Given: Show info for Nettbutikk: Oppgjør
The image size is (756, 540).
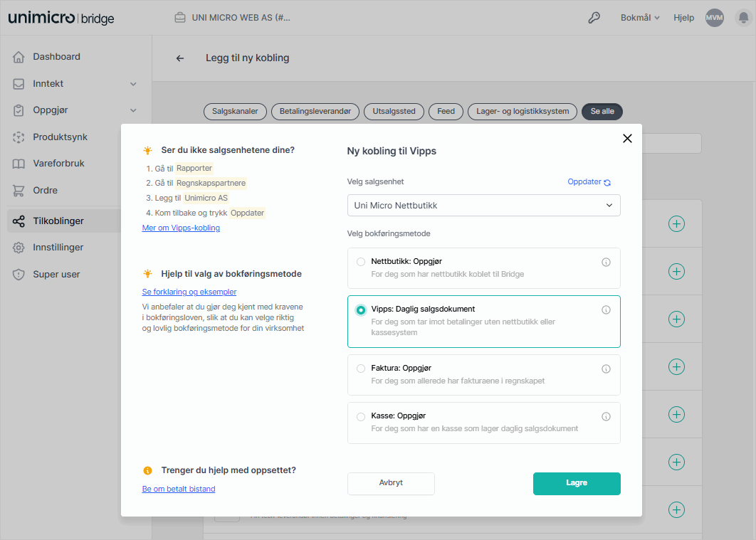Looking at the screenshot, I should 606,262.
